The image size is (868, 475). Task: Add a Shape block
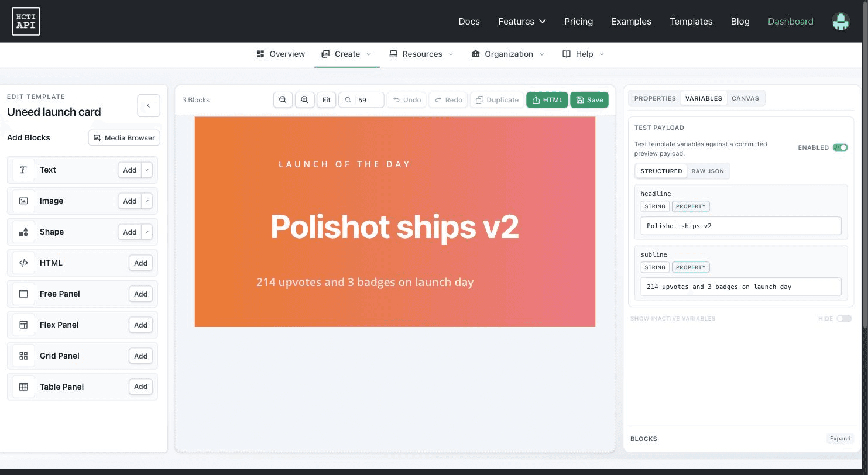point(130,232)
